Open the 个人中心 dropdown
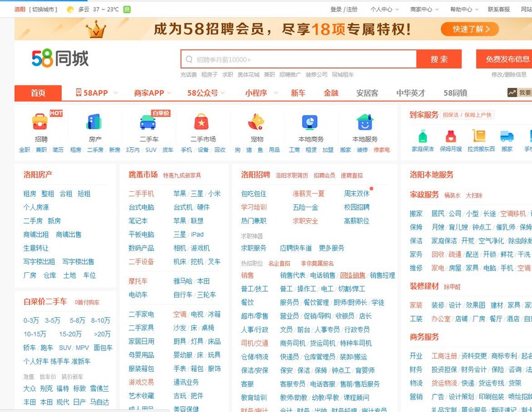The image size is (532, 412). click(385, 9)
